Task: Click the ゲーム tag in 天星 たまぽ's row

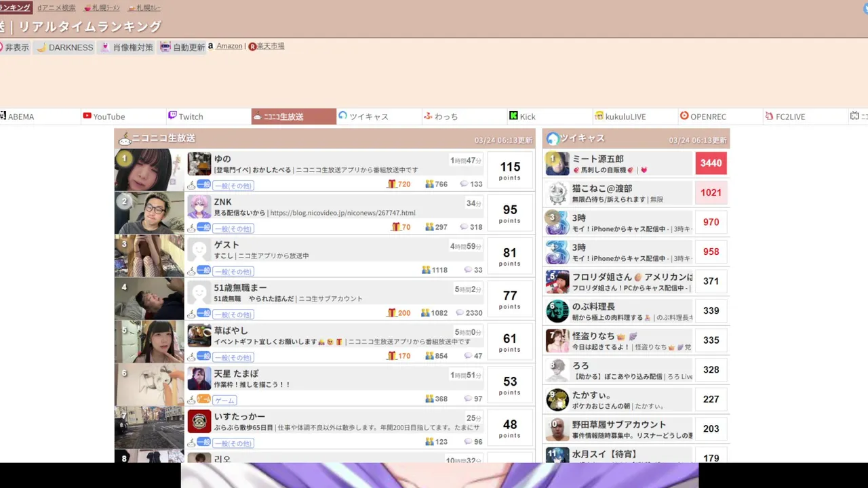Action: (x=225, y=401)
